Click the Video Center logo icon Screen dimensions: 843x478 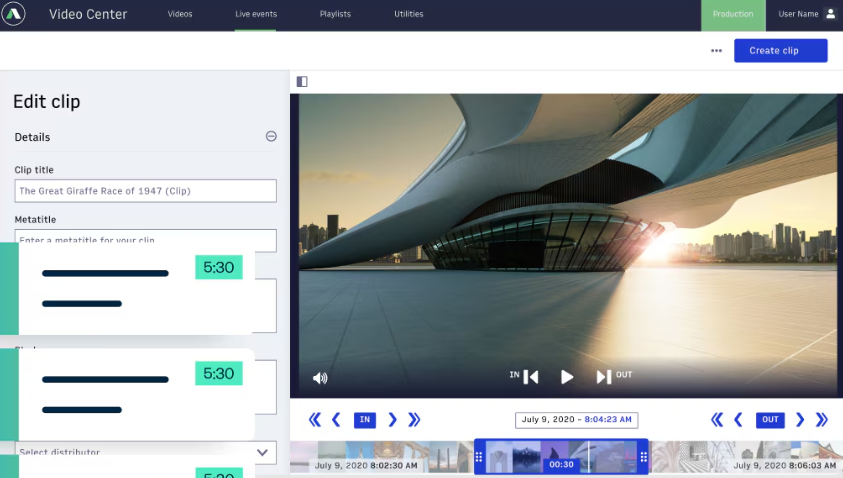[x=13, y=14]
